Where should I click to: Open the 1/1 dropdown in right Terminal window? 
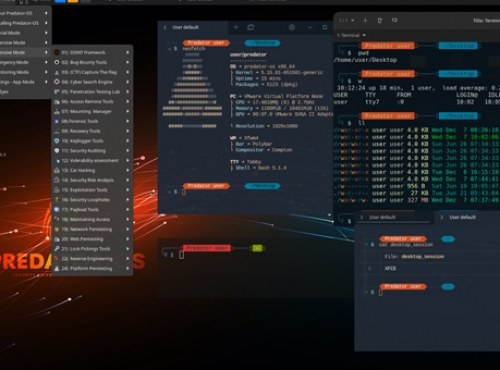[x=347, y=21]
